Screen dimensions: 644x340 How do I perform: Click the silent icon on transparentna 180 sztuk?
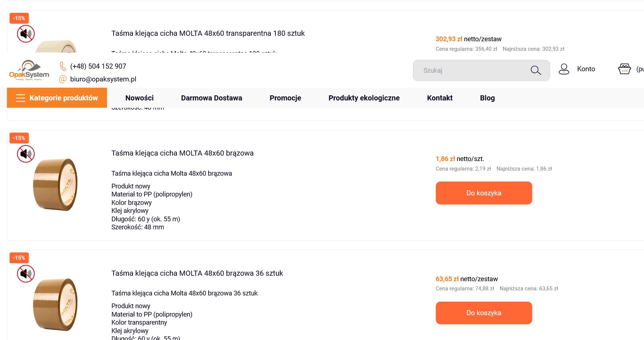[x=26, y=34]
